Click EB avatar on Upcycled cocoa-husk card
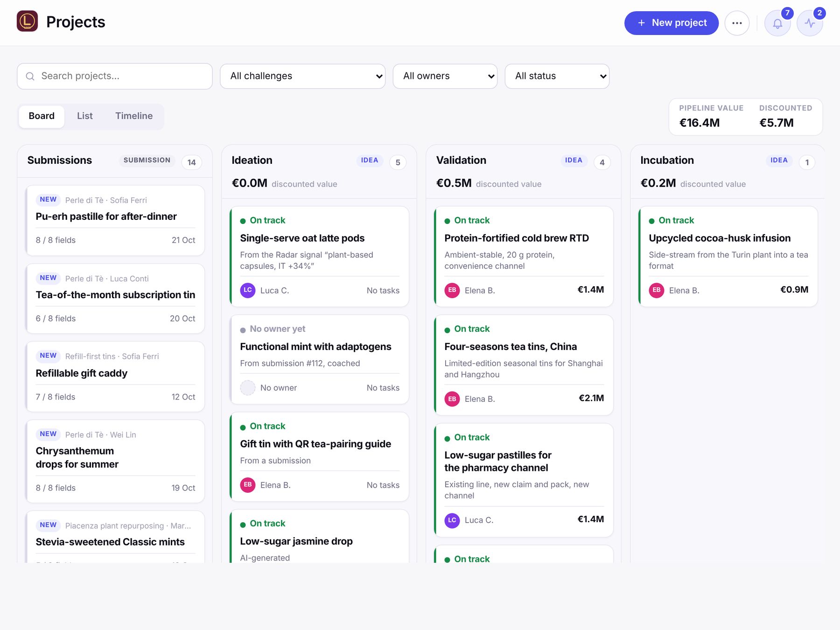Screen dimensions: 840x630 click(657, 290)
